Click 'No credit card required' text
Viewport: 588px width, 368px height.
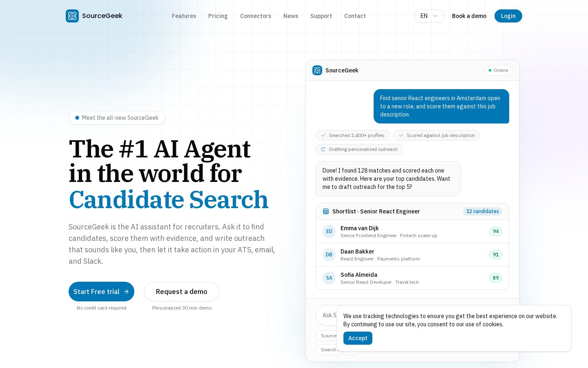coord(102,308)
